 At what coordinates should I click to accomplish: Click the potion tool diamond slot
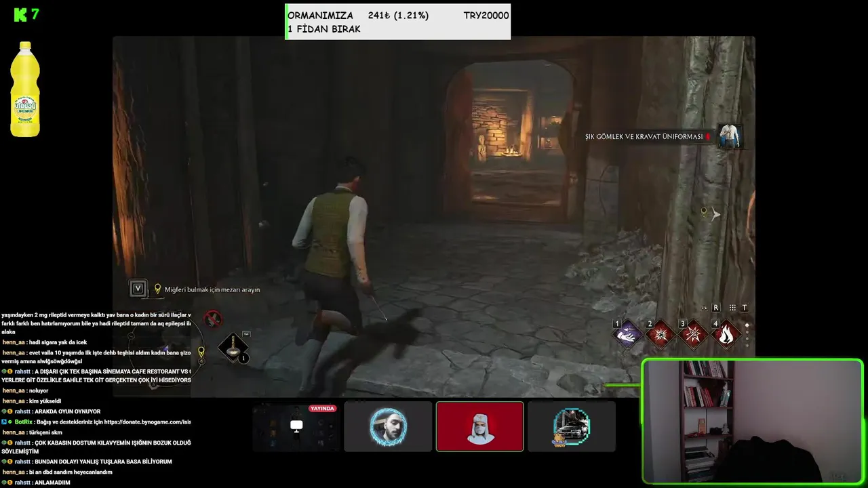coord(233,348)
